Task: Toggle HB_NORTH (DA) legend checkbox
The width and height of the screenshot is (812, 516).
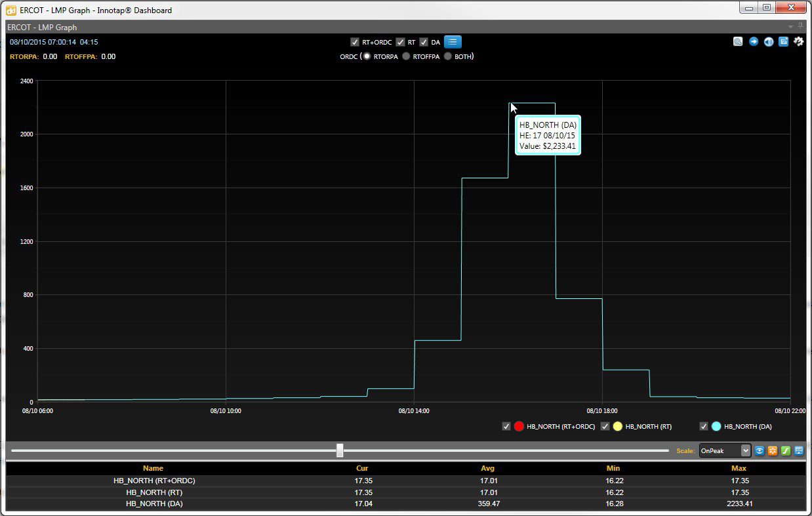Action: point(704,426)
